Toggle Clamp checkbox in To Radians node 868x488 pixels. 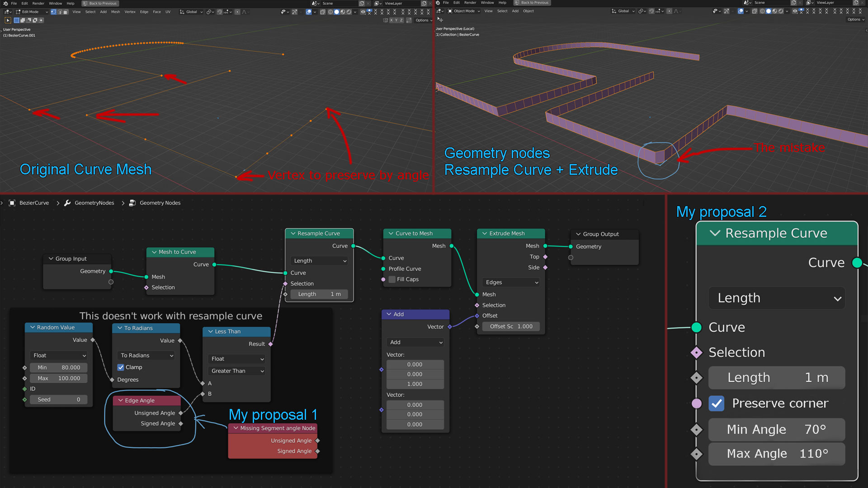click(x=121, y=367)
